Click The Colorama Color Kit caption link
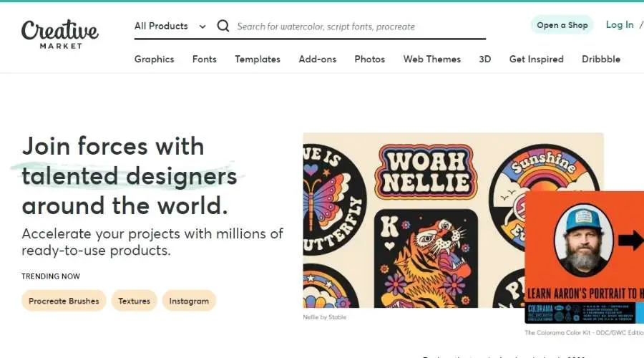This screenshot has height=358, width=644. (584, 332)
